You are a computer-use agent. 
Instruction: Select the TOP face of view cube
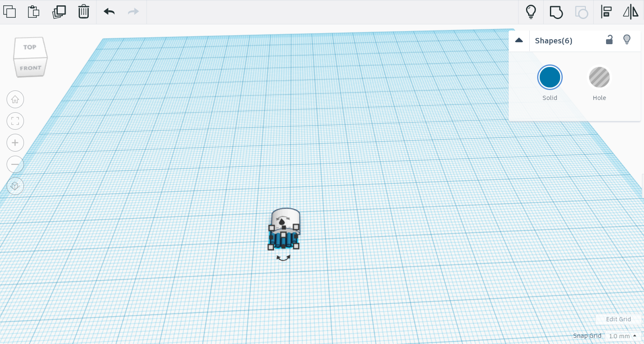pyautogui.click(x=30, y=47)
